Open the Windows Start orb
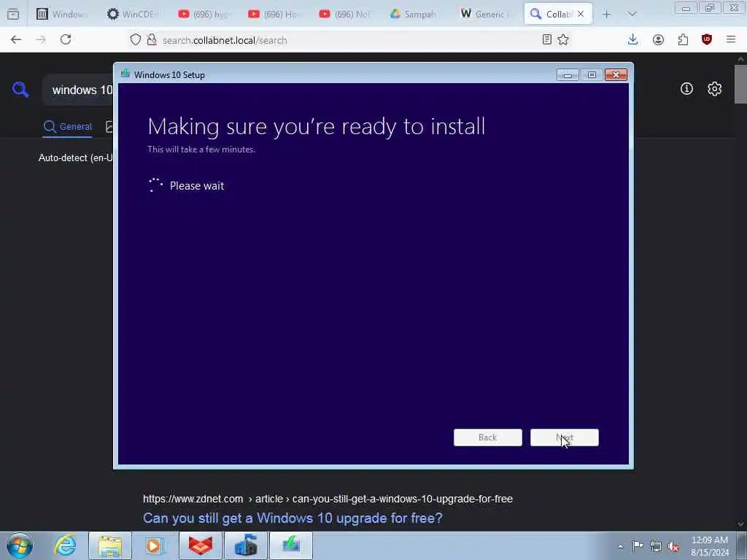The image size is (747, 560). [20, 545]
